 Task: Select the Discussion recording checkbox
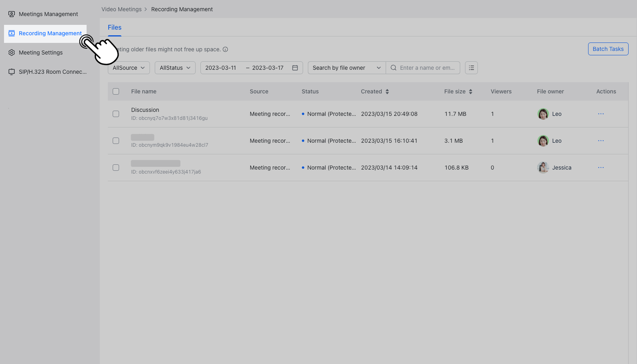(x=116, y=114)
